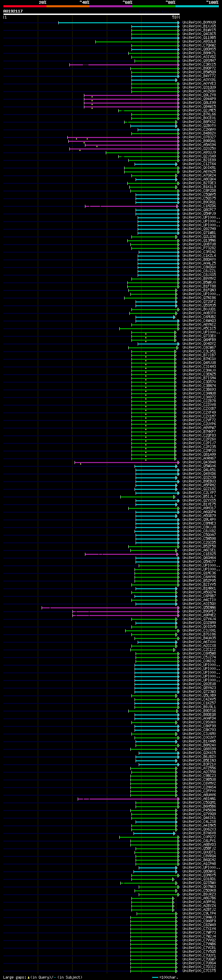Viewport: 222px width, 980px height.
Task: Select hit UniRef100_A3I5Q0
Action: 199,604
